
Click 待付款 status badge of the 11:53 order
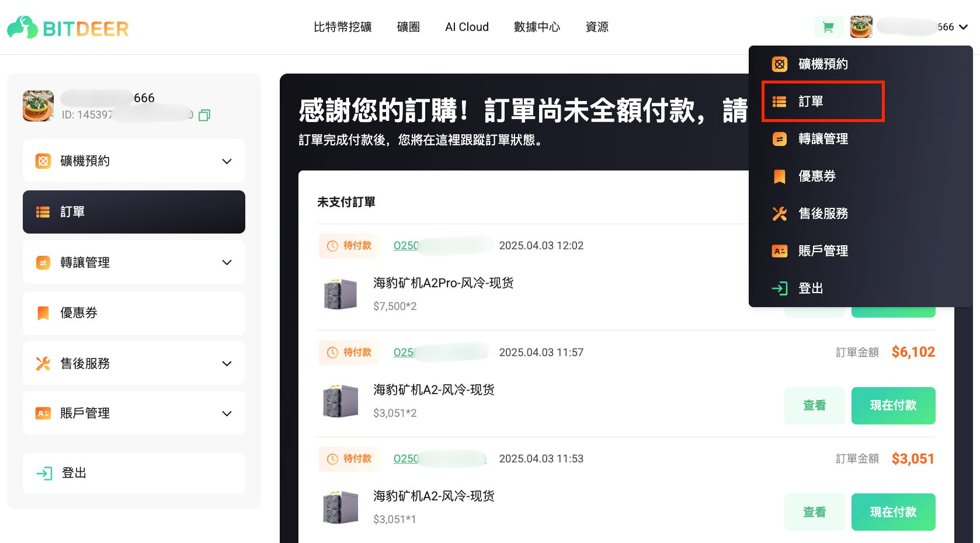[x=349, y=459]
